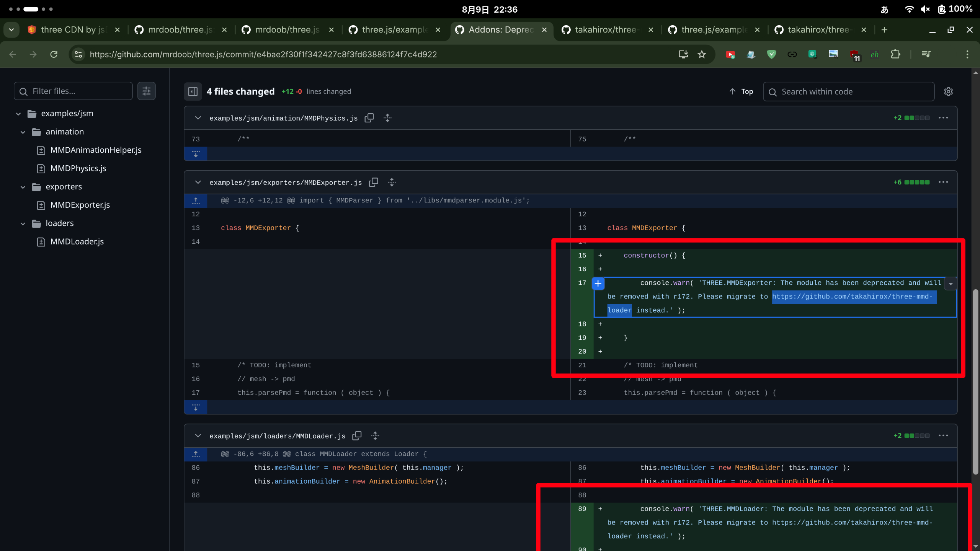Expand down hidden lines below parsePmd
The width and height of the screenshot is (980, 551).
tap(196, 407)
